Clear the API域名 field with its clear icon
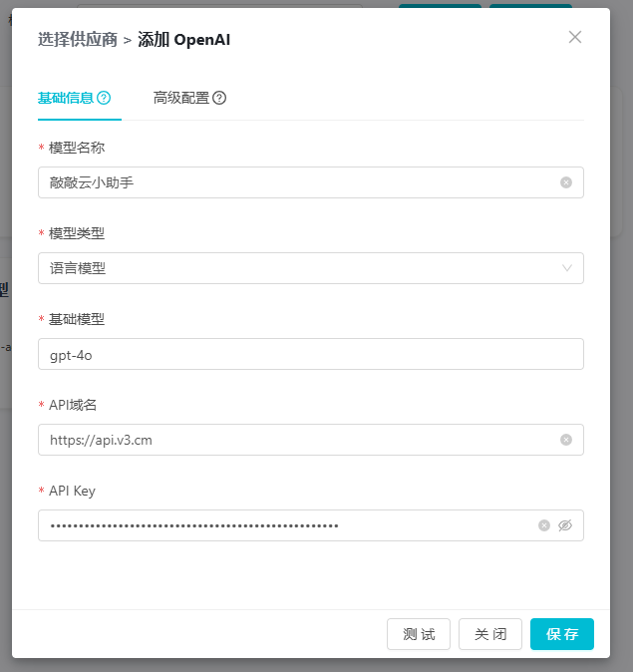Image resolution: width=633 pixels, height=672 pixels. pyautogui.click(x=566, y=440)
